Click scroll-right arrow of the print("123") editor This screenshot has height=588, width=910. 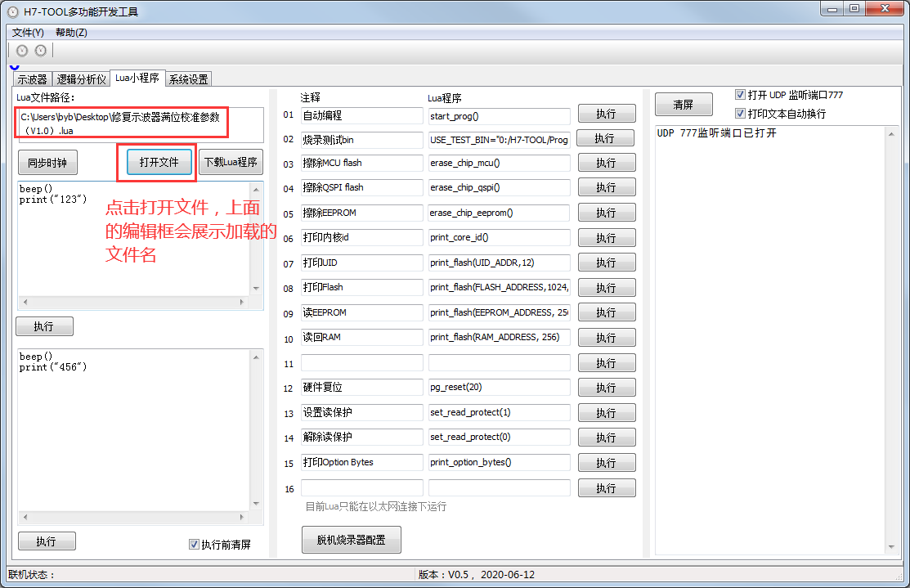point(242,302)
